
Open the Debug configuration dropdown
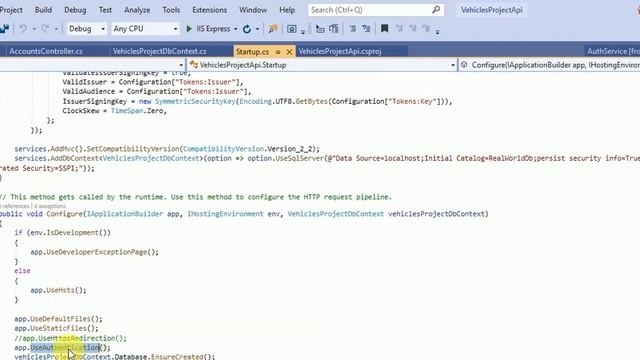86,29
